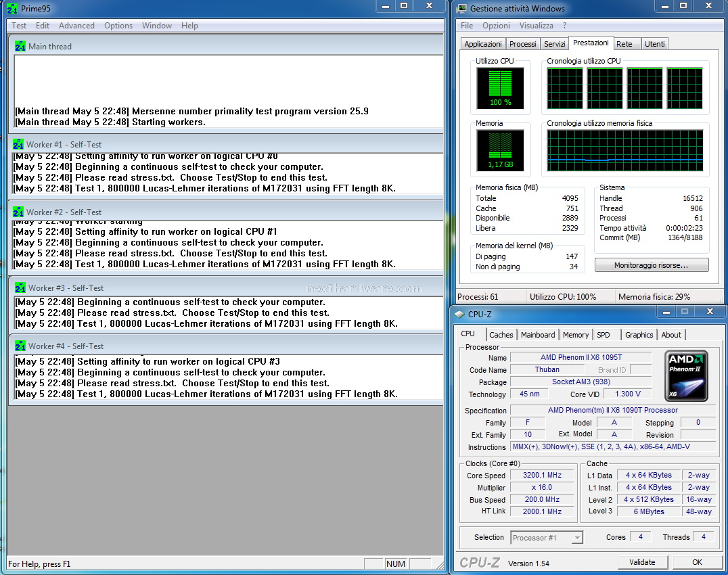Click the Gestione attività Windows title icon
Viewport: 728px width, 575px height.
click(461, 8)
